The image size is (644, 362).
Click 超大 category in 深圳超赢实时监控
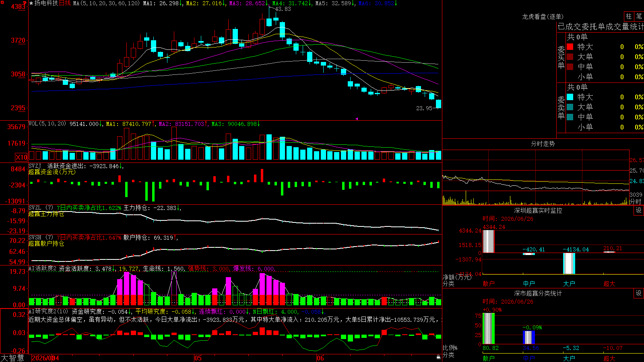609,284
